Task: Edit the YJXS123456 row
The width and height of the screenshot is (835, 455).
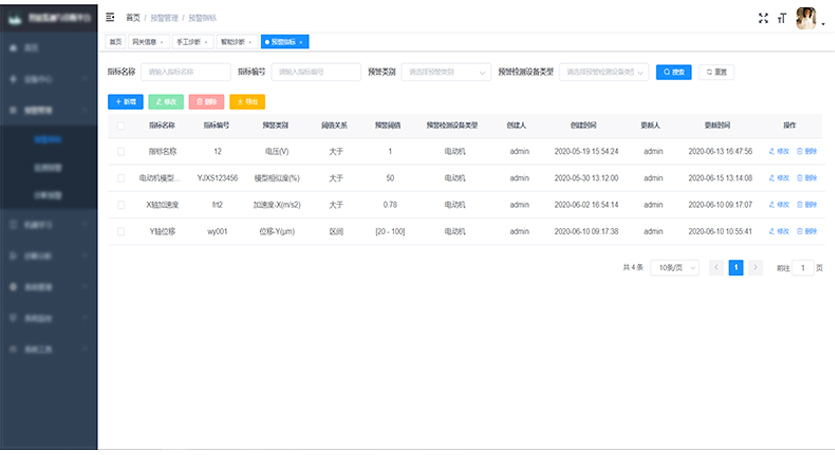Action: (779, 178)
